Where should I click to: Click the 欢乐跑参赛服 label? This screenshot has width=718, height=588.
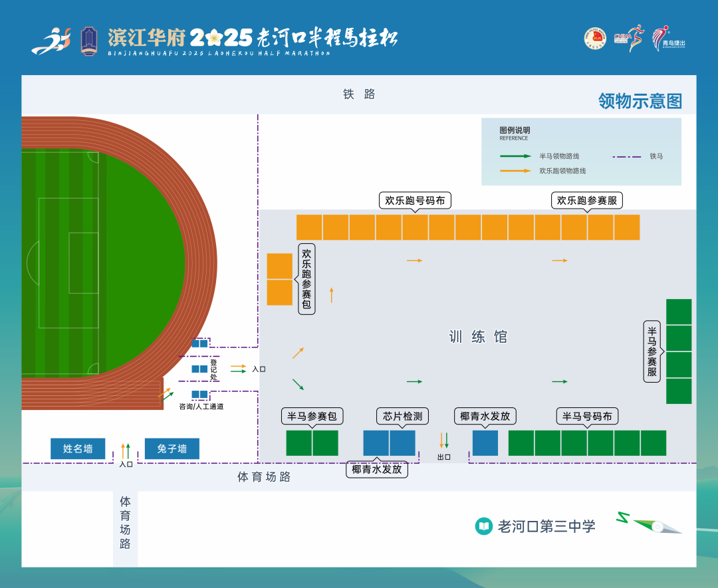pos(587,200)
